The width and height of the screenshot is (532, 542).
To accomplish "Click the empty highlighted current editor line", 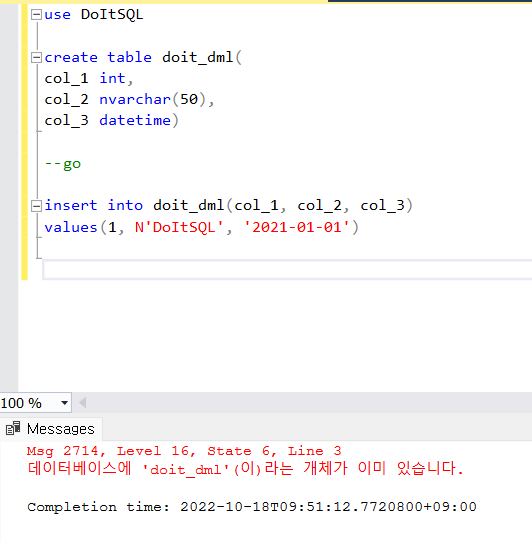I will click(x=287, y=270).
